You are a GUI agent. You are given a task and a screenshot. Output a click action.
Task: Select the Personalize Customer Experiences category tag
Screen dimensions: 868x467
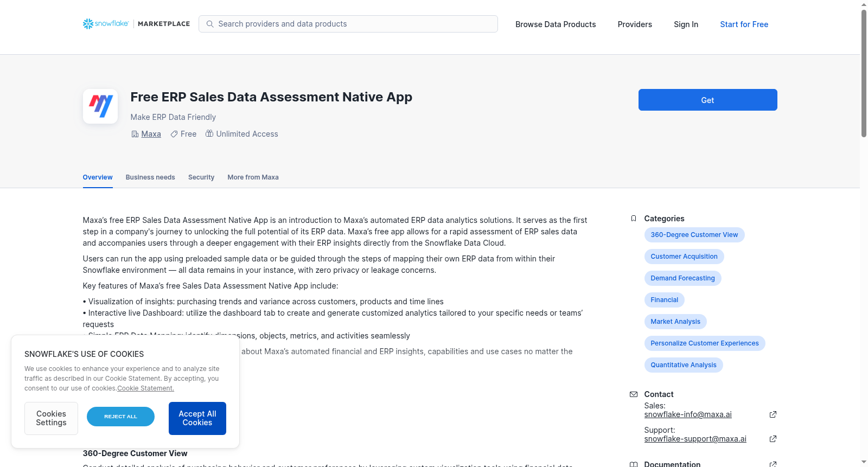point(705,343)
